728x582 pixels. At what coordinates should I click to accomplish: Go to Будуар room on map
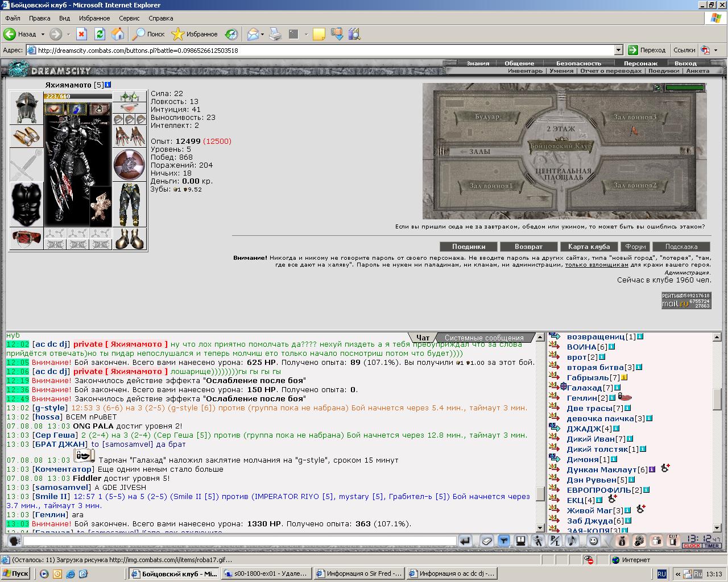coord(487,117)
